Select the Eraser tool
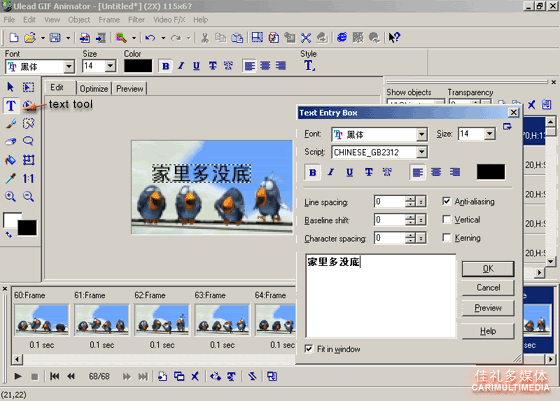Image resolution: width=560 pixels, height=401 pixels. tap(11, 141)
